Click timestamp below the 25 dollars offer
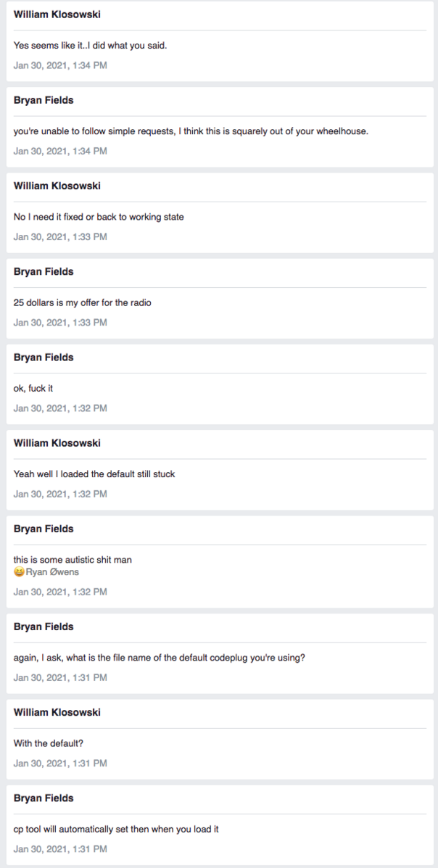 click(60, 322)
